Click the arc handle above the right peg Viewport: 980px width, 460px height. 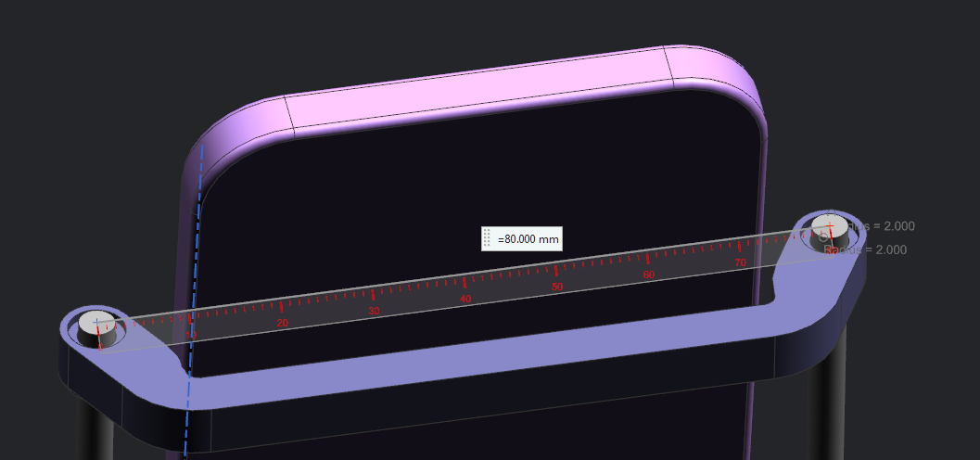830,212
